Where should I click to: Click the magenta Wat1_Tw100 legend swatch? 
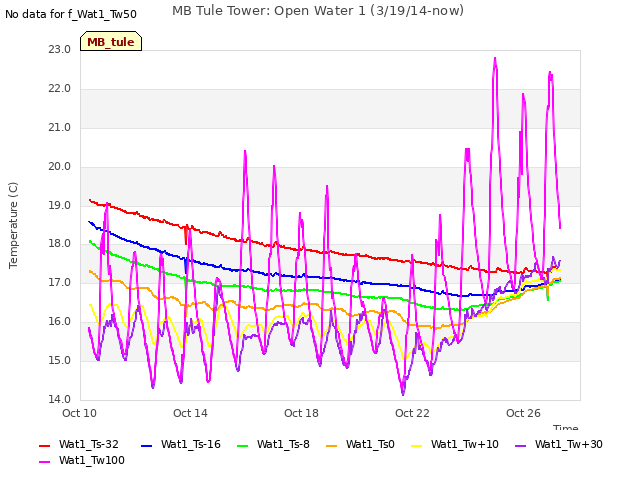pyautogui.click(x=44, y=462)
